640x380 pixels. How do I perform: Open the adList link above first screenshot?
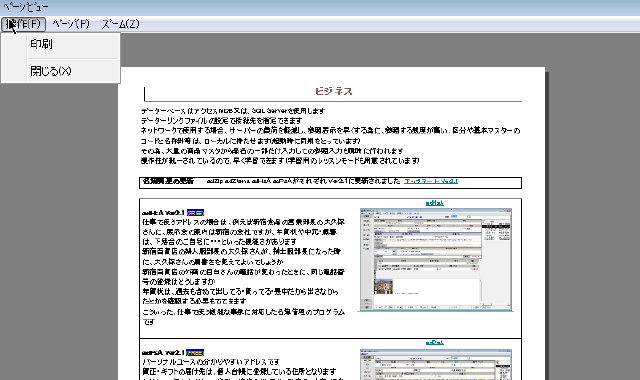[434, 203]
